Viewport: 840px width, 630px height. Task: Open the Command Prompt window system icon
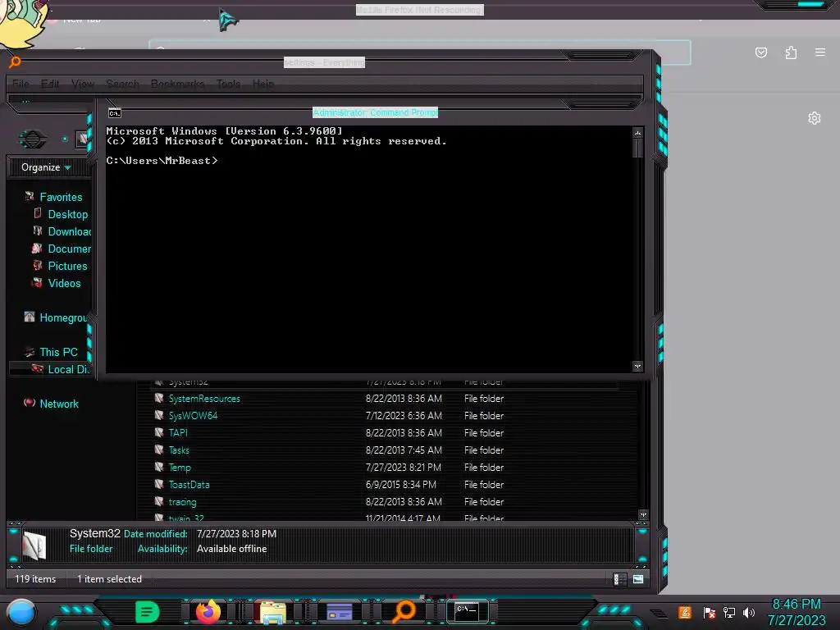click(x=115, y=113)
